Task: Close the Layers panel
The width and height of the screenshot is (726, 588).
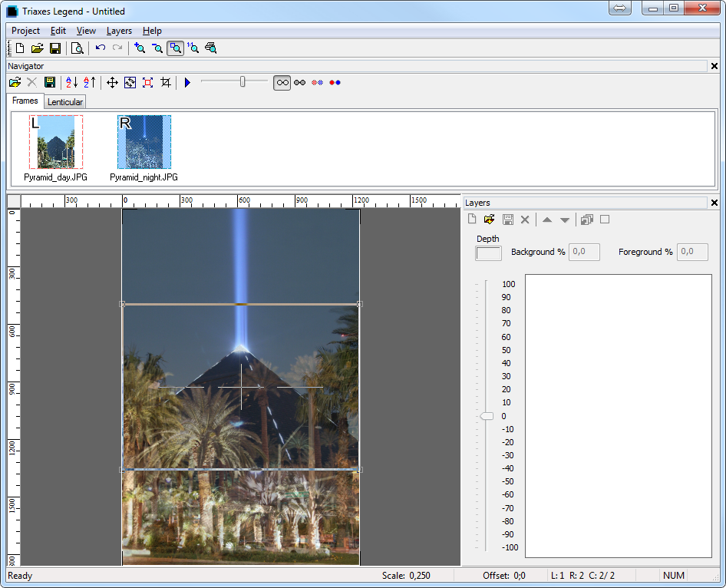Action: pos(714,203)
